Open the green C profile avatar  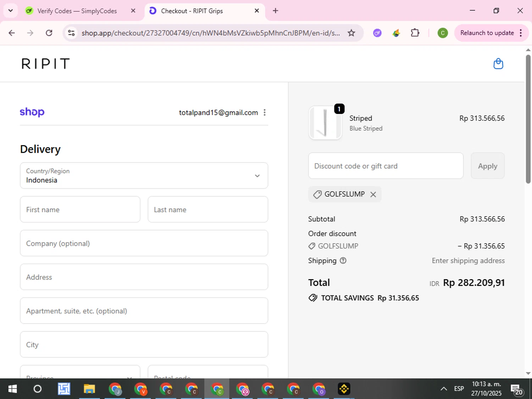coord(442,33)
